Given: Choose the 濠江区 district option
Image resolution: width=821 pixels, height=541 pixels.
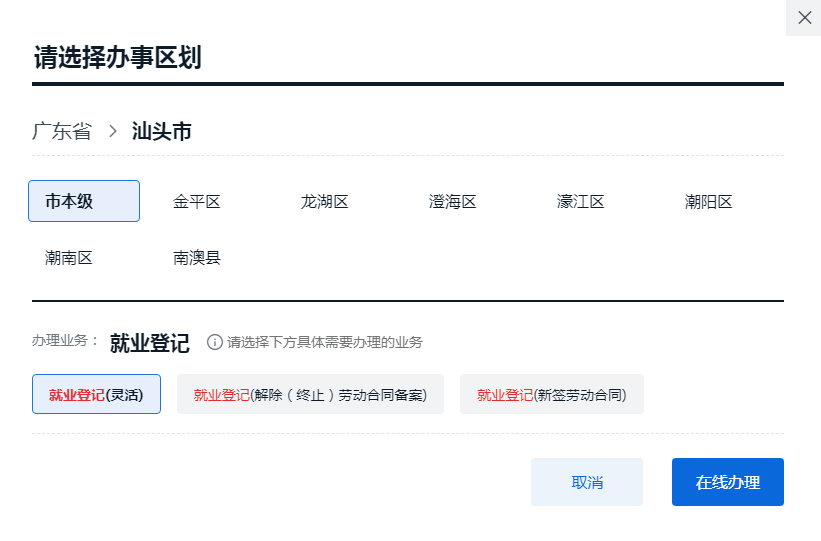Looking at the screenshot, I should (x=580, y=201).
